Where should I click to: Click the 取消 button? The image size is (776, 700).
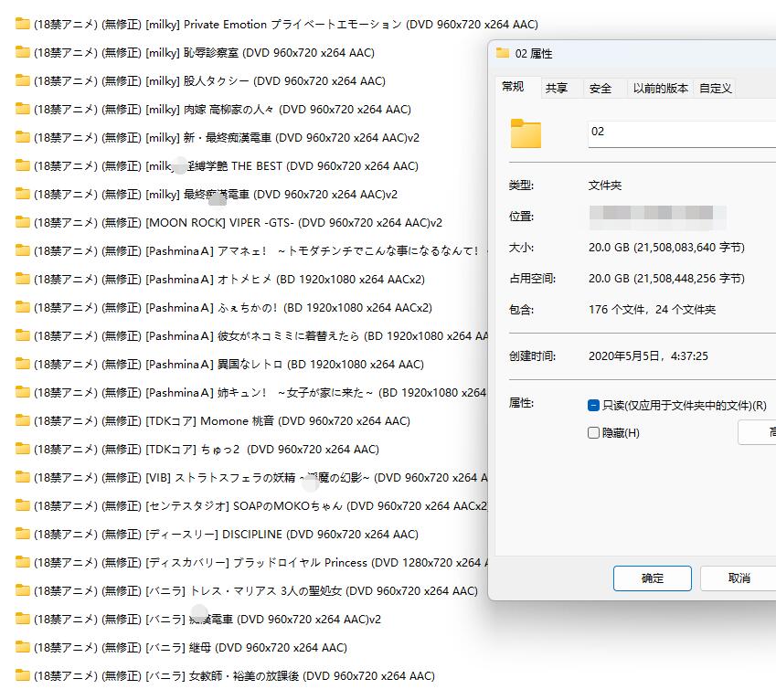tap(739, 578)
